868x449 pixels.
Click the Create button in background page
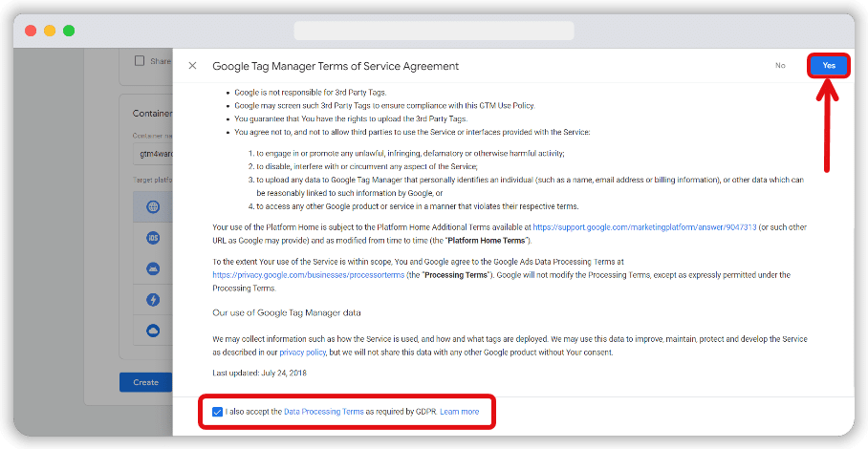click(x=145, y=382)
